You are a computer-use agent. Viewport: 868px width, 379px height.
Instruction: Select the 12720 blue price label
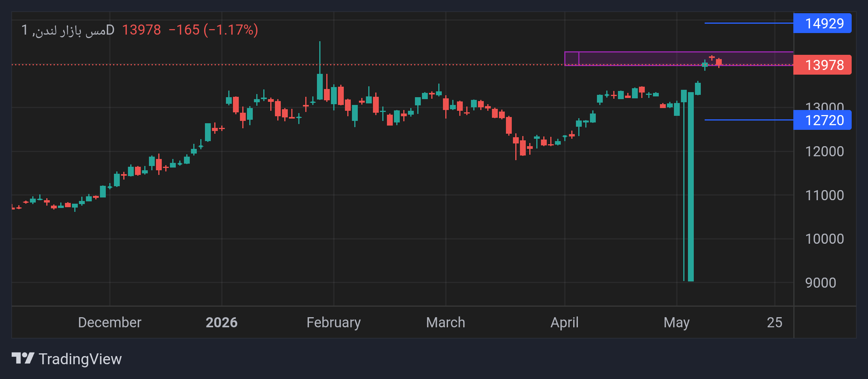(822, 120)
